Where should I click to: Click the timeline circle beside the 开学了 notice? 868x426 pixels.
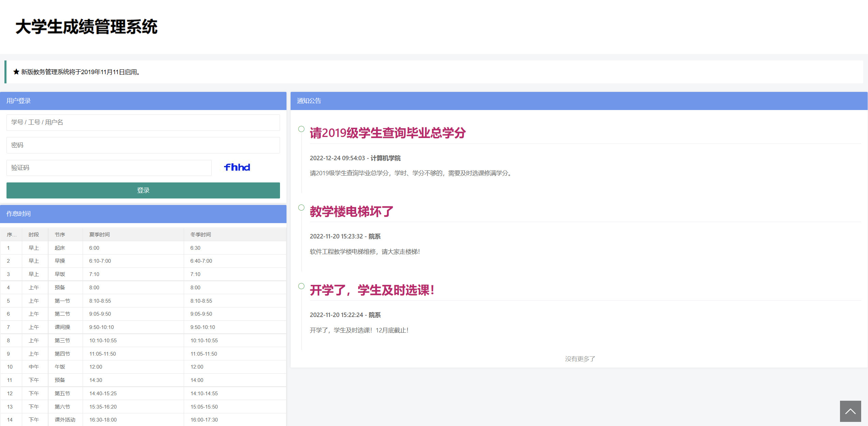pyautogui.click(x=301, y=286)
